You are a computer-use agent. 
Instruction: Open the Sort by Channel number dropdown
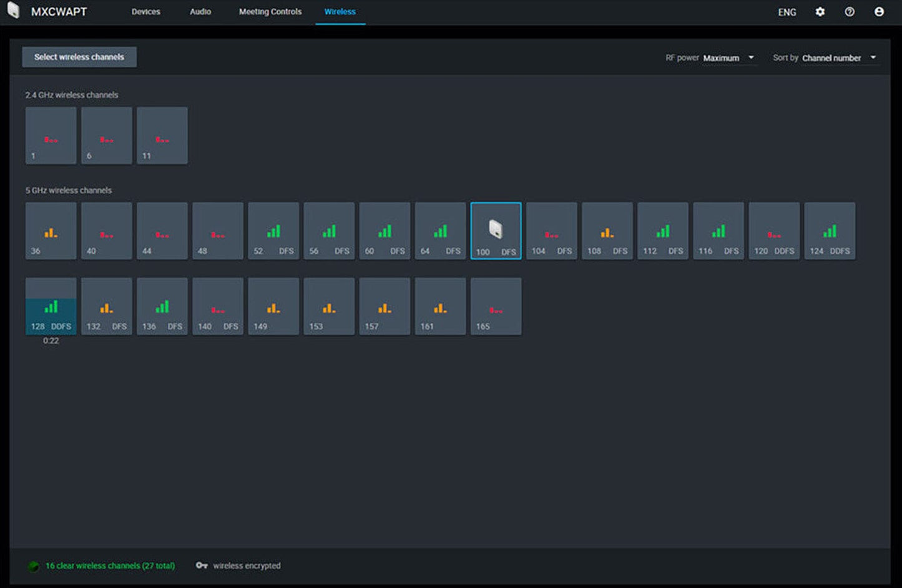[x=838, y=58]
